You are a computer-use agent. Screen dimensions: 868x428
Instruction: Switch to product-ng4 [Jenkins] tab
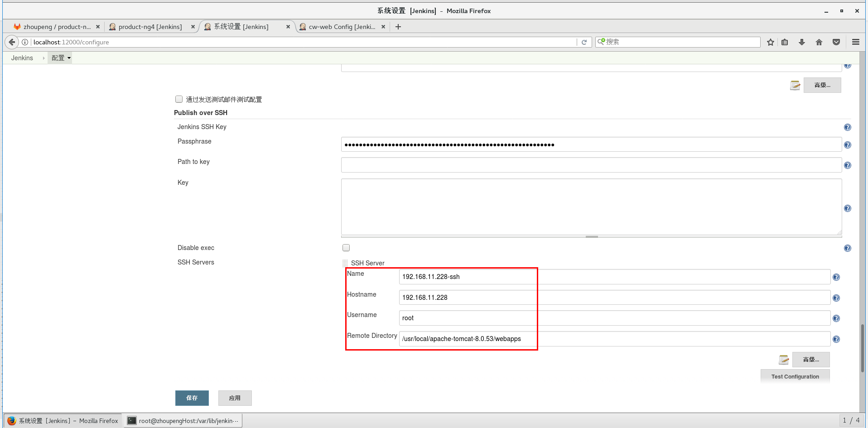tap(151, 27)
